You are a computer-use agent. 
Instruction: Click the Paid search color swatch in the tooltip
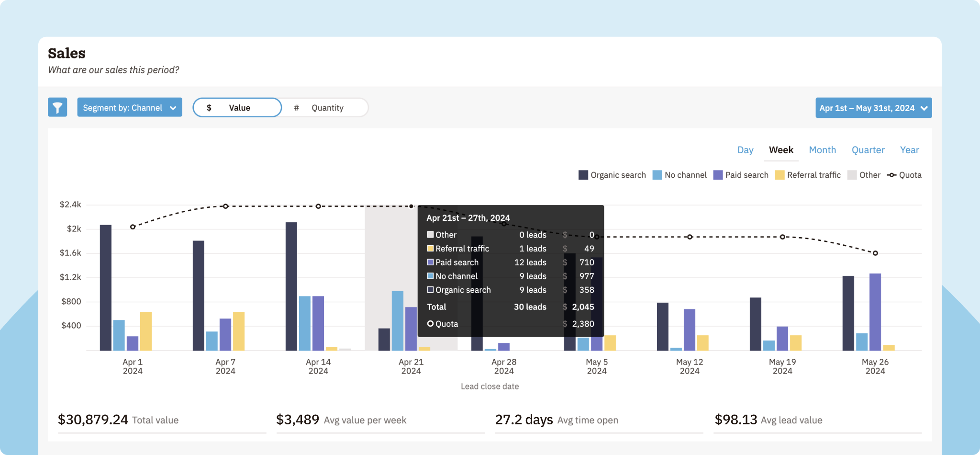click(x=430, y=262)
